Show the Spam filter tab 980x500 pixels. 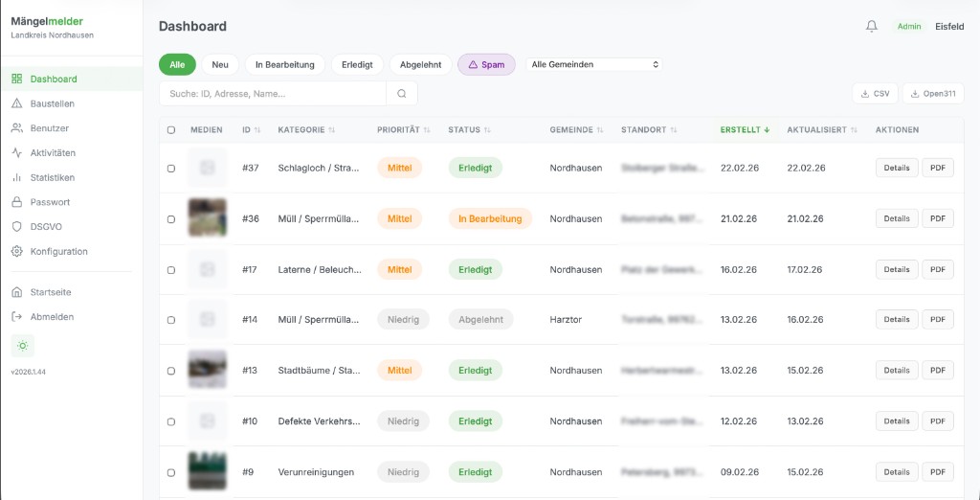click(x=486, y=64)
